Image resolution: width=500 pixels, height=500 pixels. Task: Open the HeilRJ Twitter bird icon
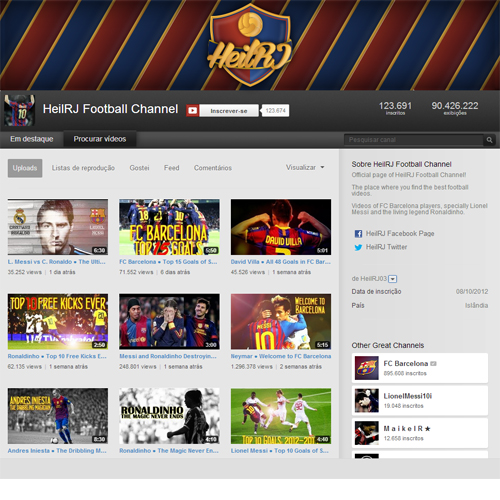coord(358,247)
